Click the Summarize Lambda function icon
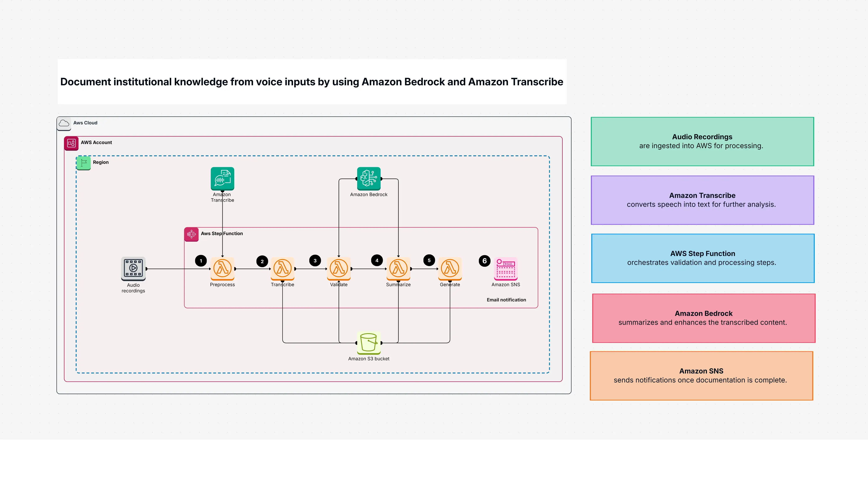Screen dimensions: 868x488 (x=398, y=269)
